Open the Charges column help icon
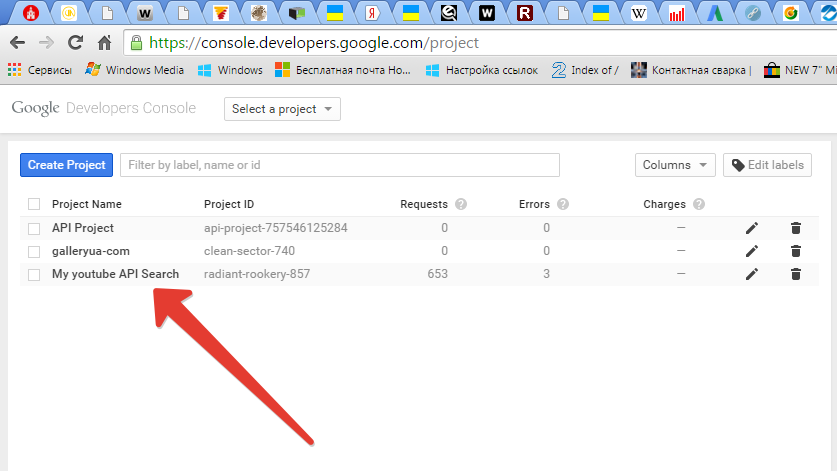Image resolution: width=837 pixels, height=471 pixels. tap(699, 204)
